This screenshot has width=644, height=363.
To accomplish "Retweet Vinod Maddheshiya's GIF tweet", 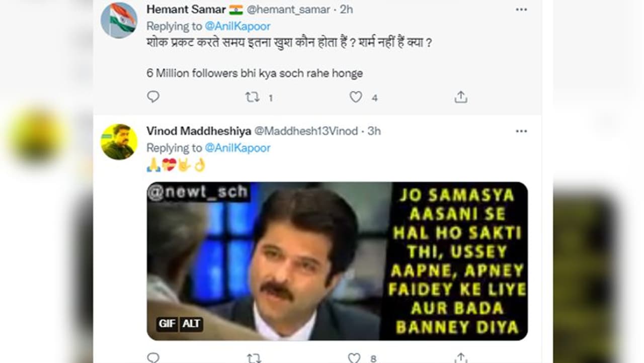I will pos(254,357).
